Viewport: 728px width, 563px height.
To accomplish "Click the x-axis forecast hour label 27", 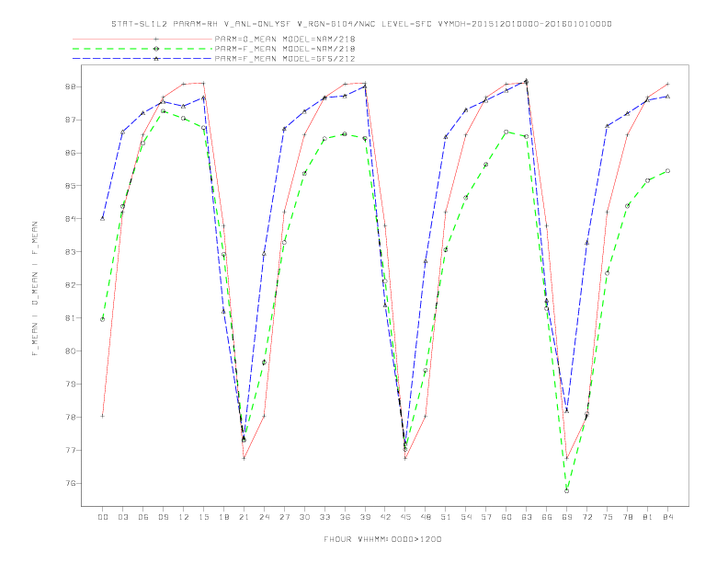I will pyautogui.click(x=284, y=517).
